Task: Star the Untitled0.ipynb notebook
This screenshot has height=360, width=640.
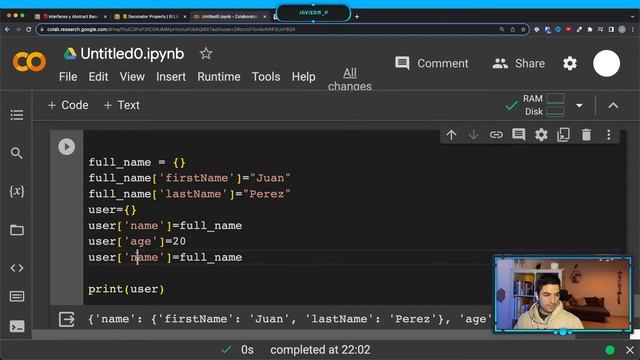Action: point(206,53)
